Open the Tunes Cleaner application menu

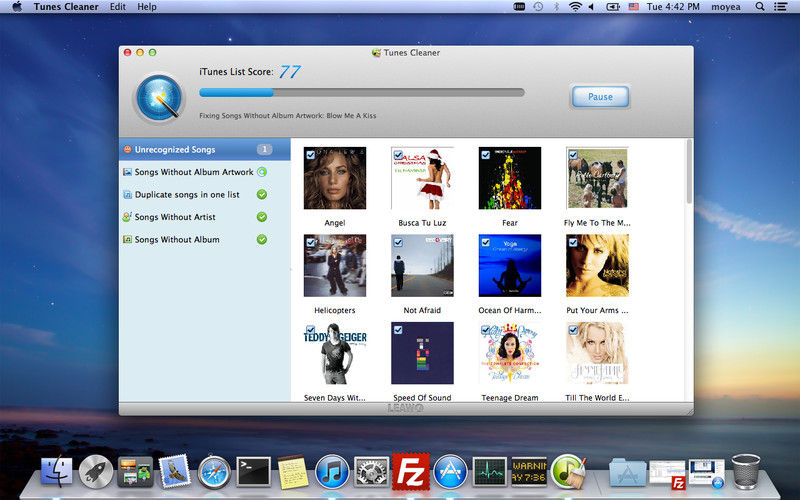[x=66, y=7]
